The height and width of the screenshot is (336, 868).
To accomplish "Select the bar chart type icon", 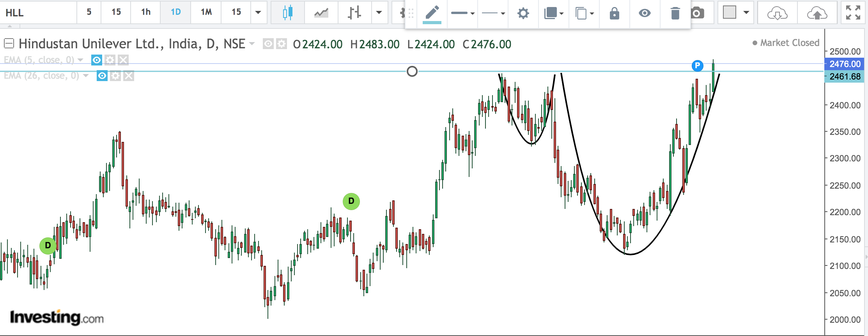I will coord(354,12).
